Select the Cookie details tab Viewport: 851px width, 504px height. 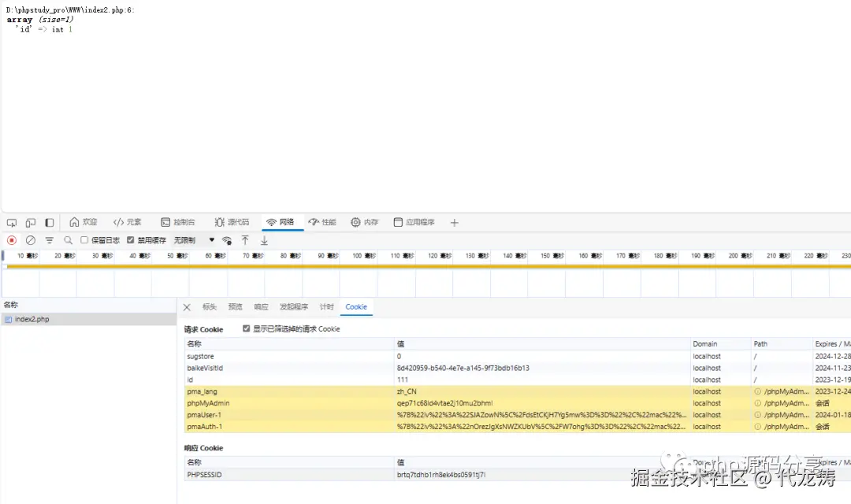pos(356,306)
